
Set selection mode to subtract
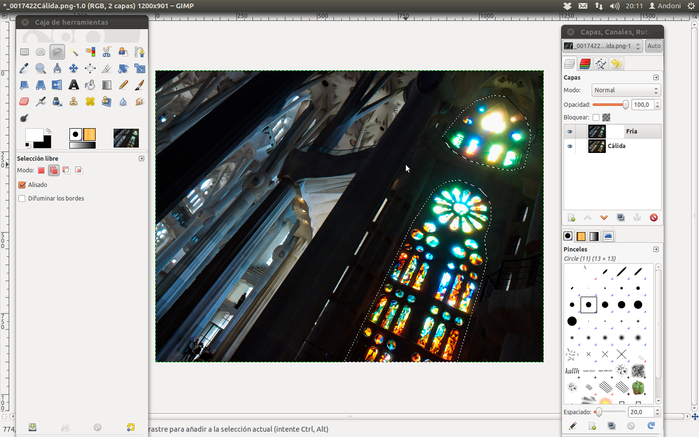(x=66, y=170)
